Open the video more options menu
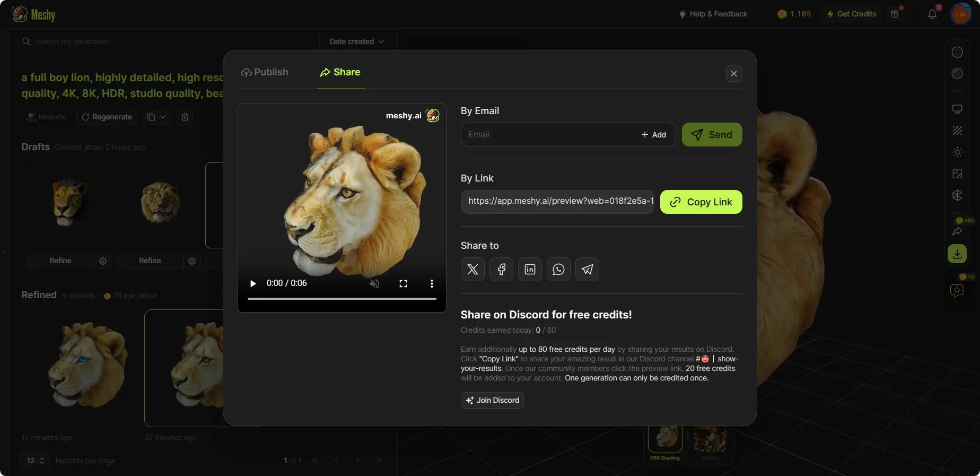Viewport: 980px width, 476px height. click(x=432, y=283)
